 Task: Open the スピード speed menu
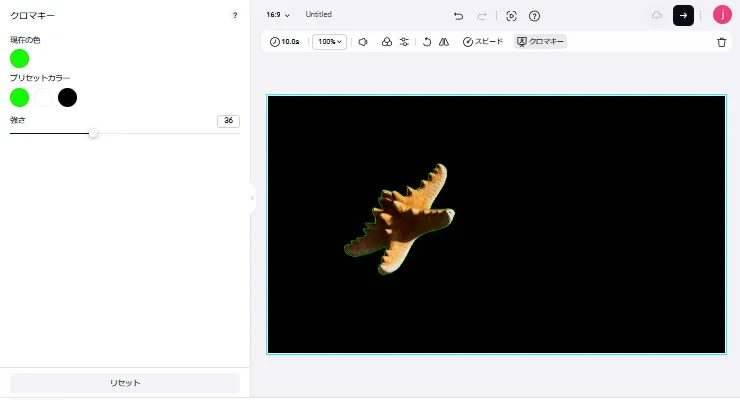[x=483, y=42]
